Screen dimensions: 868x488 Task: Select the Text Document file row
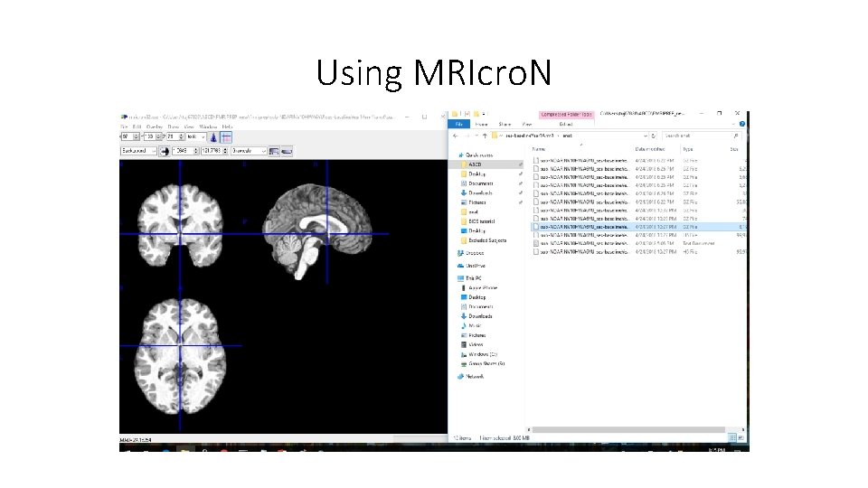[x=638, y=243]
